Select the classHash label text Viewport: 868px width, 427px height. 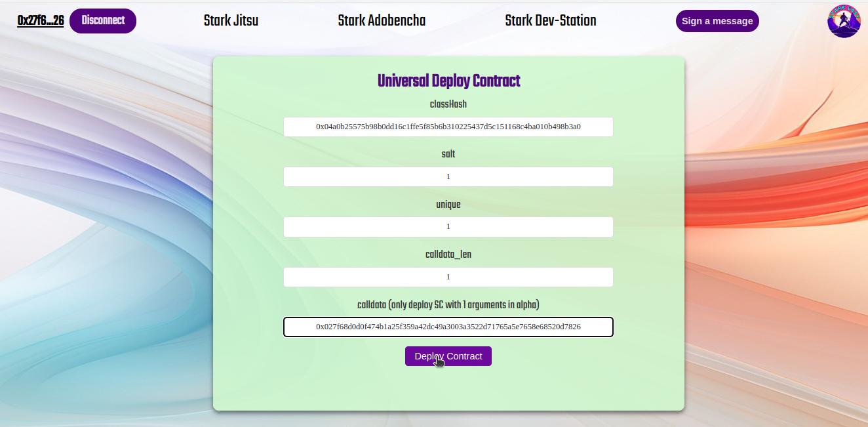(448, 104)
